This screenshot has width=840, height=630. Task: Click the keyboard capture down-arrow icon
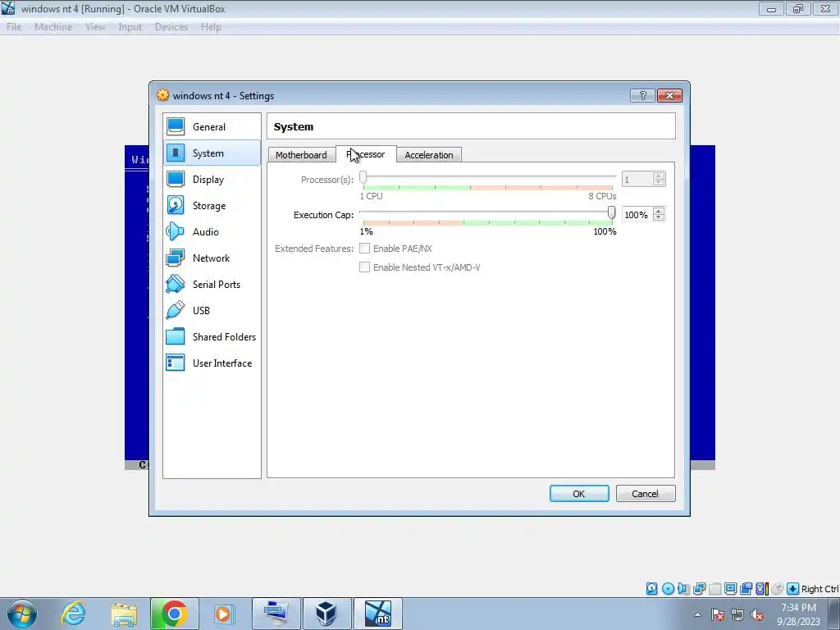click(793, 589)
